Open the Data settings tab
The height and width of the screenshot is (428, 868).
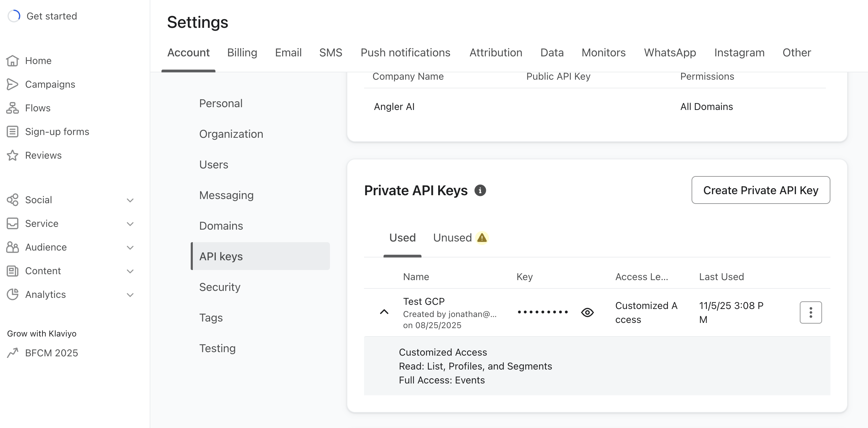pos(552,53)
